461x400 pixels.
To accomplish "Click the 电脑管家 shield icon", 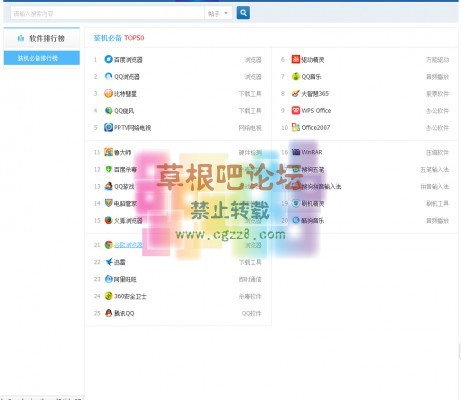I will click(x=108, y=203).
